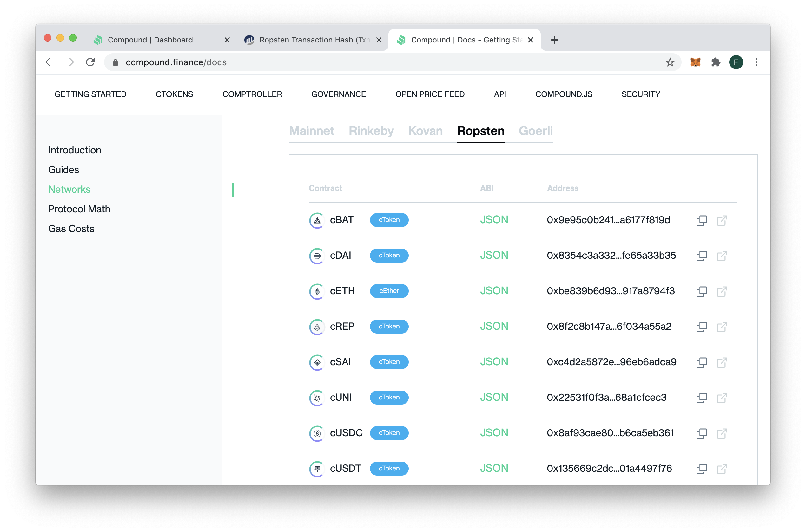
Task: Click the cSAI copy address icon
Action: pyautogui.click(x=702, y=362)
